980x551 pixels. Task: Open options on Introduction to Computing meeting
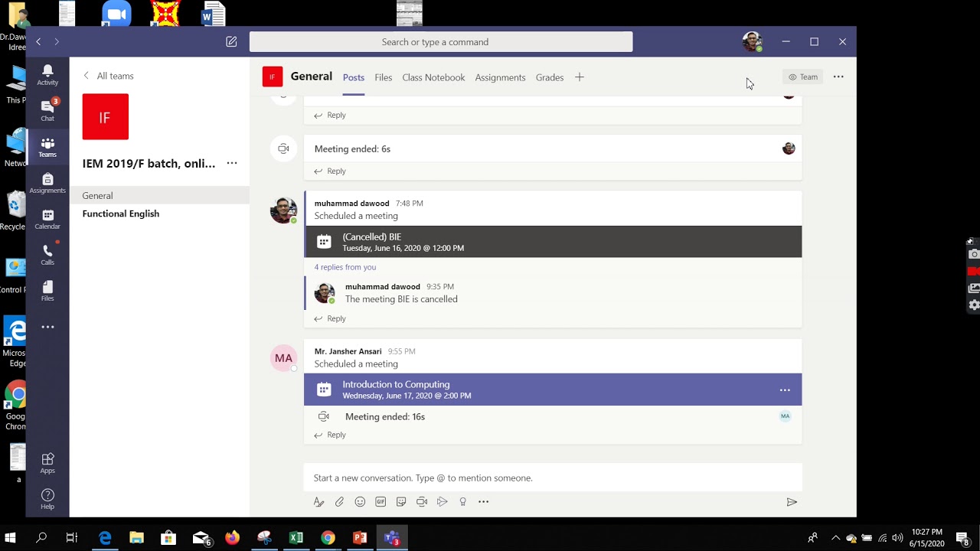click(x=785, y=390)
